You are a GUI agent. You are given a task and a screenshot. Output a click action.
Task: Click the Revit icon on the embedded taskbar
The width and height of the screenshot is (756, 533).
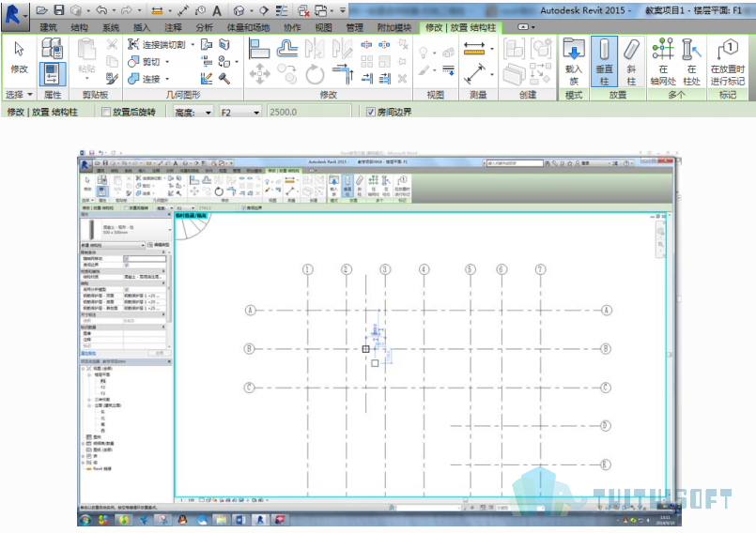point(260,520)
